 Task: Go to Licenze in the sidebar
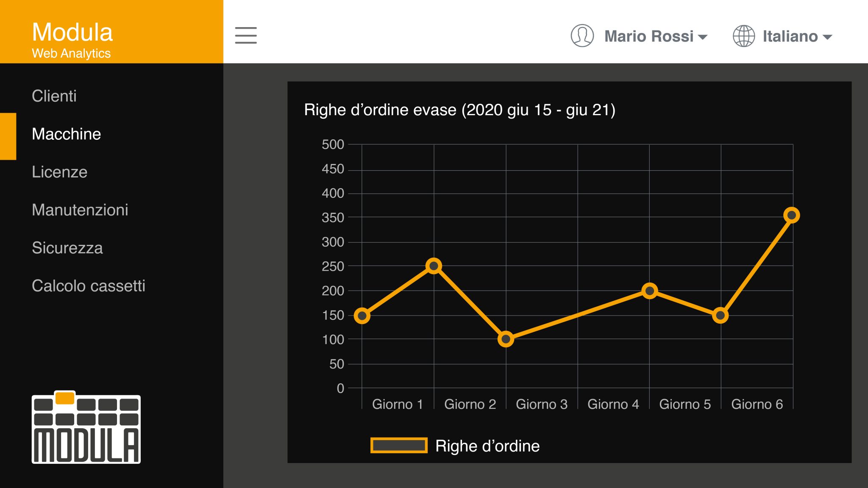[60, 172]
